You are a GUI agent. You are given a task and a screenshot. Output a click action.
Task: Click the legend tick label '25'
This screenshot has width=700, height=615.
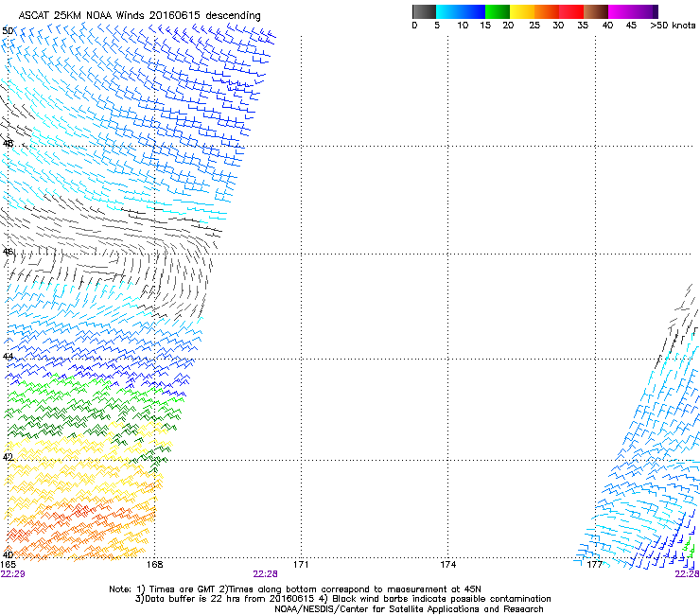[534, 26]
